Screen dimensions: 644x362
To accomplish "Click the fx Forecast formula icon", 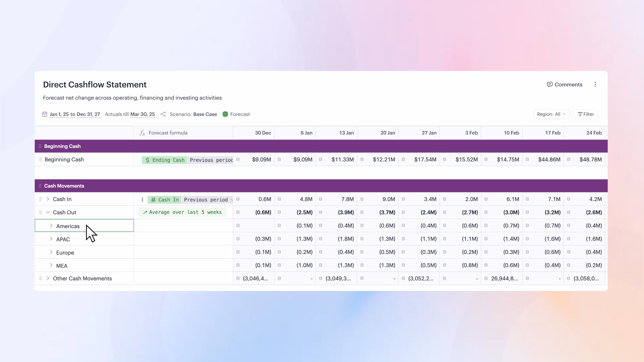I will click(142, 133).
